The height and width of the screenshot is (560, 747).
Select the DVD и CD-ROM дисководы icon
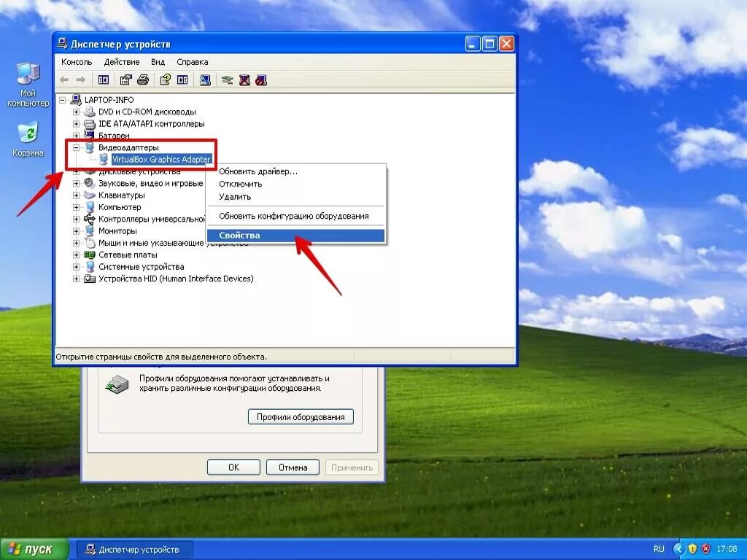[x=90, y=112]
